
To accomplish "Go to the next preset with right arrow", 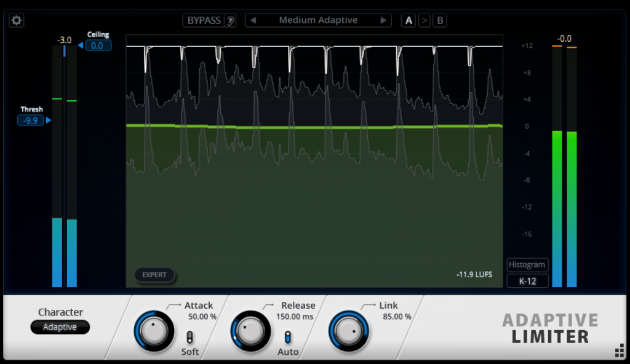I will coord(383,20).
